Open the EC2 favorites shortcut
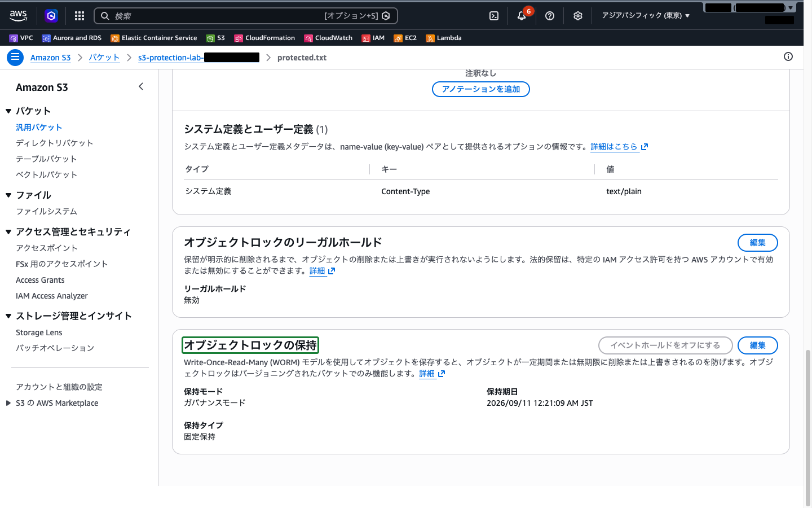The height and width of the screenshot is (508, 812). [405, 38]
